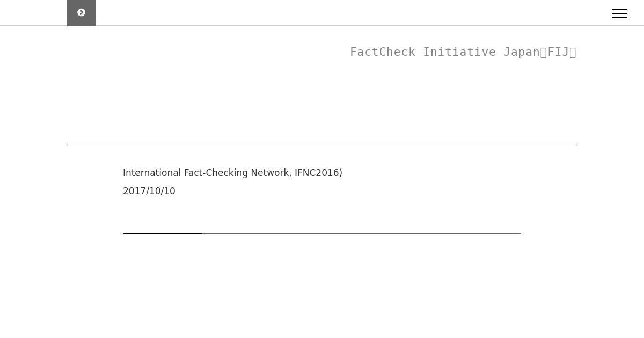644x338 pixels.
Task: Click the word "International" in the body
Action: [152, 173]
